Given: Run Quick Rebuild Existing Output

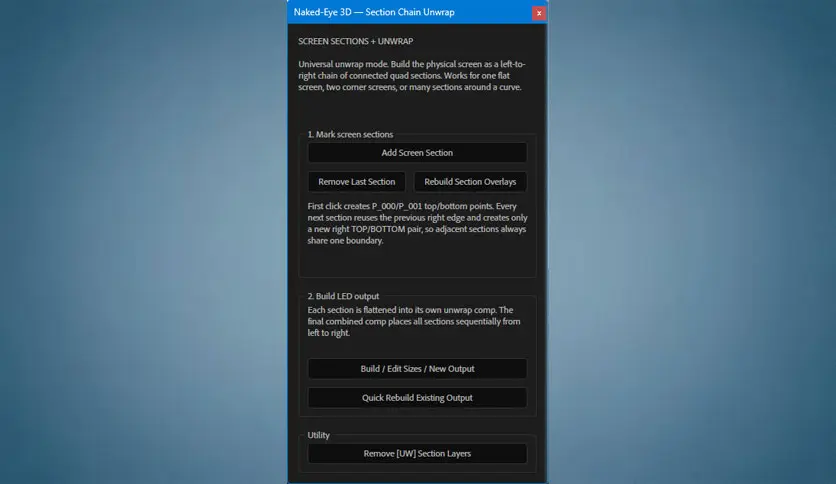Looking at the screenshot, I should 417,398.
